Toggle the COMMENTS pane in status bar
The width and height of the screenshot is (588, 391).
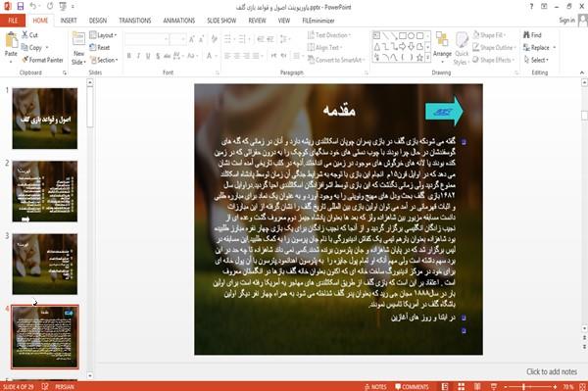coord(412,386)
